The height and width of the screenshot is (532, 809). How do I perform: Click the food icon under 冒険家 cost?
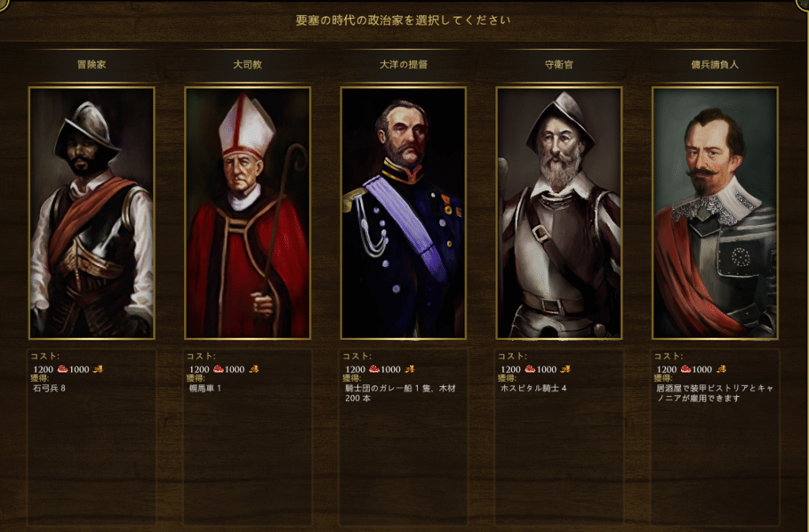coord(62,369)
